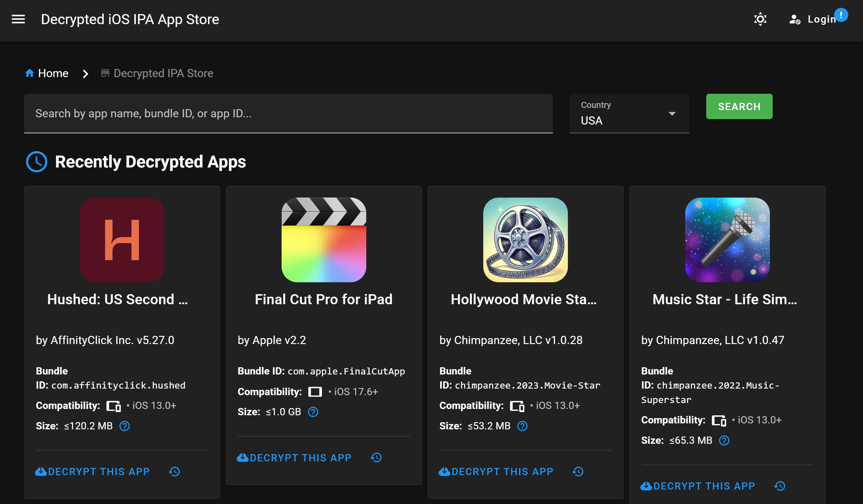This screenshot has width=863, height=504.
Task: Click size help icon for Hollywood Movie Star
Action: point(522,426)
